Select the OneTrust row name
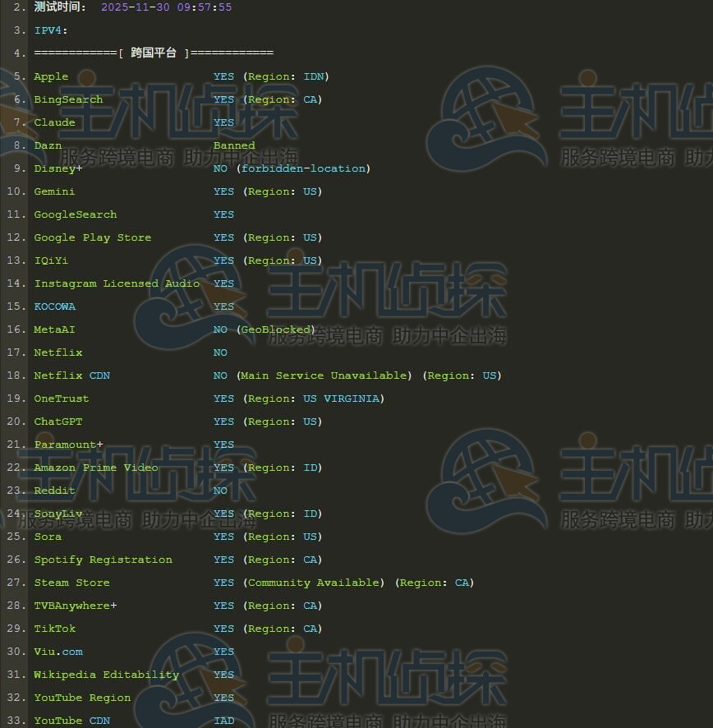 62,399
